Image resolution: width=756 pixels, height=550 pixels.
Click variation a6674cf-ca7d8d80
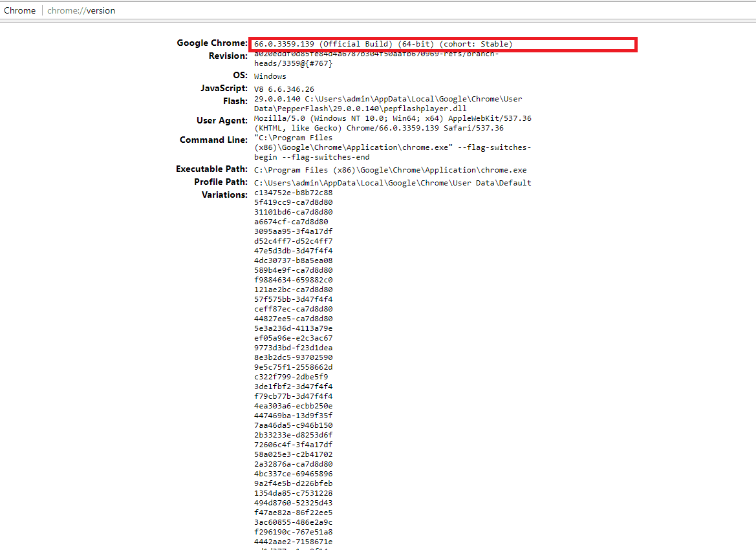[291, 222]
